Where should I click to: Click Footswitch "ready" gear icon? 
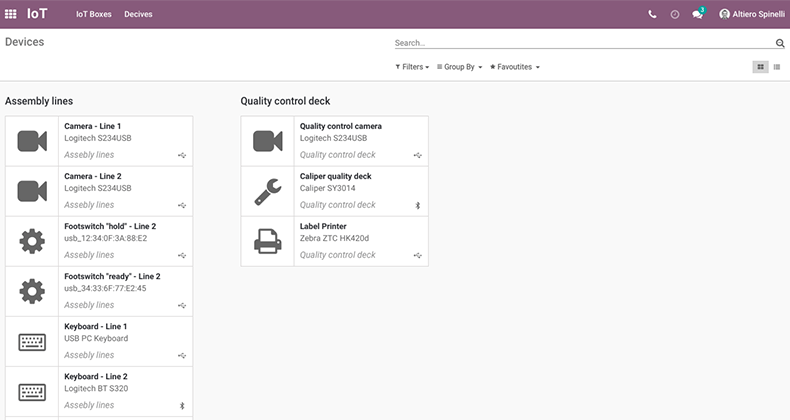[x=32, y=291]
